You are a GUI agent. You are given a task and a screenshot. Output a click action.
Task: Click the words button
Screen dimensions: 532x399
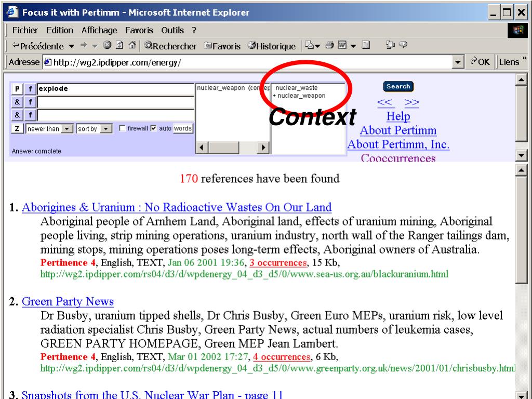coord(183,128)
